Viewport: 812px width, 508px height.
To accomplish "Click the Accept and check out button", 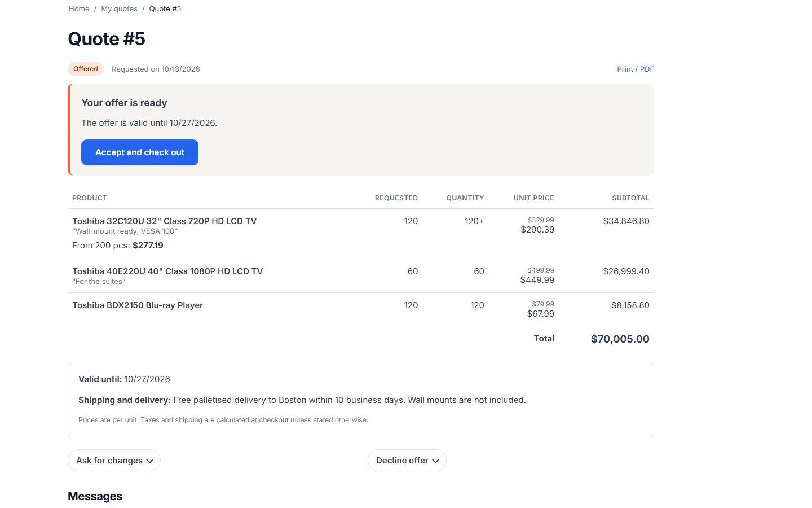I will [x=140, y=152].
